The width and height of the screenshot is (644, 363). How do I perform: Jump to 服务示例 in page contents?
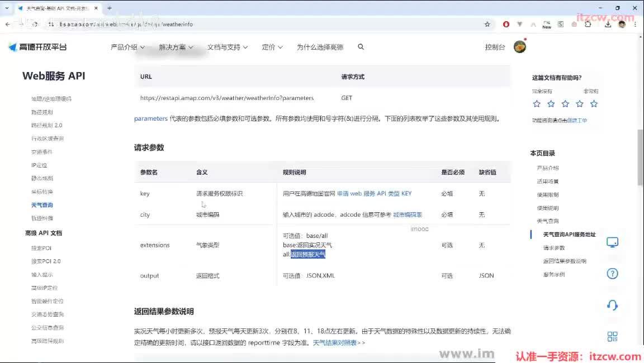tap(553, 274)
